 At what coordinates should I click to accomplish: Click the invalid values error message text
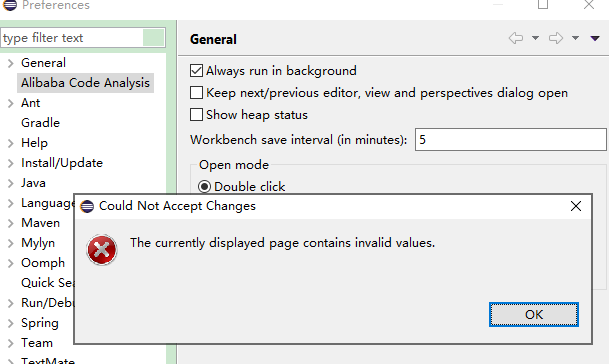282,243
